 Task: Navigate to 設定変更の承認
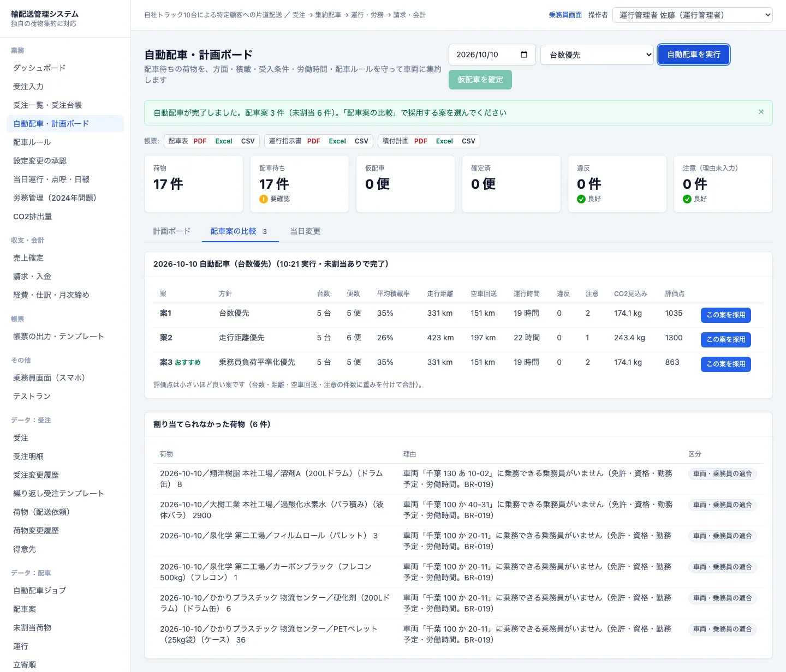pyautogui.click(x=65, y=161)
